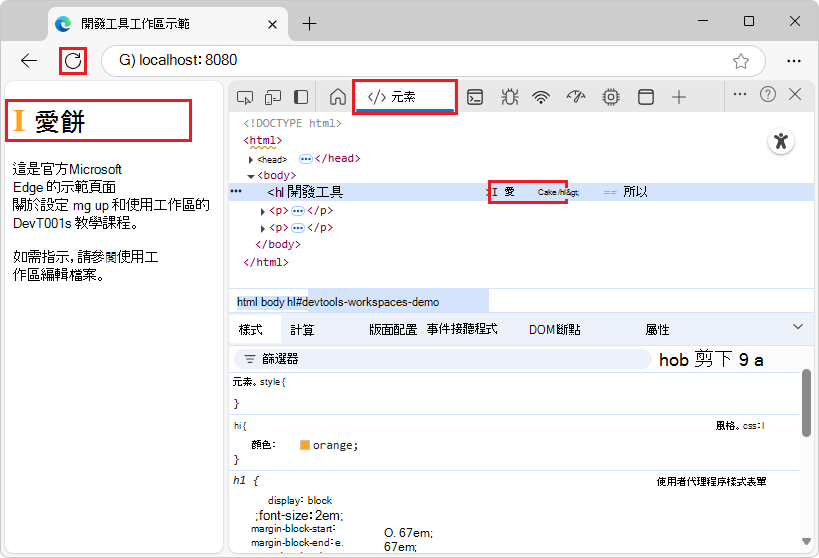819x558 pixels.
Task: Select the closing /html tag line
Action: (266, 262)
